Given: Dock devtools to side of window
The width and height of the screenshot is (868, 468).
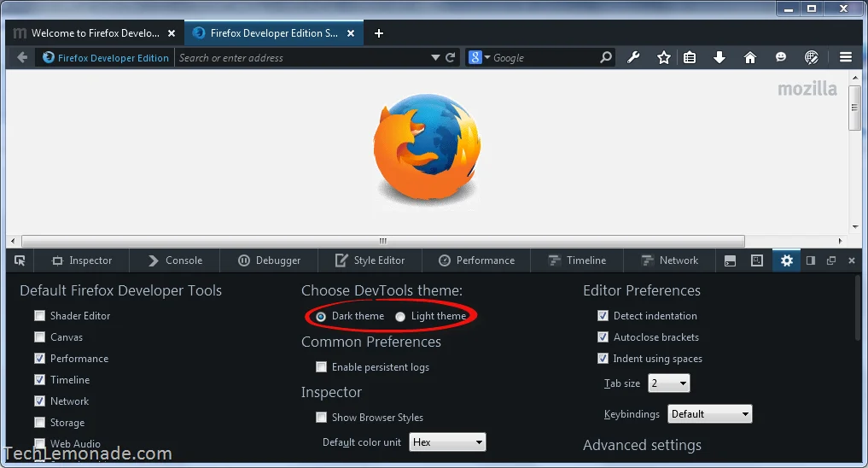Looking at the screenshot, I should point(811,260).
